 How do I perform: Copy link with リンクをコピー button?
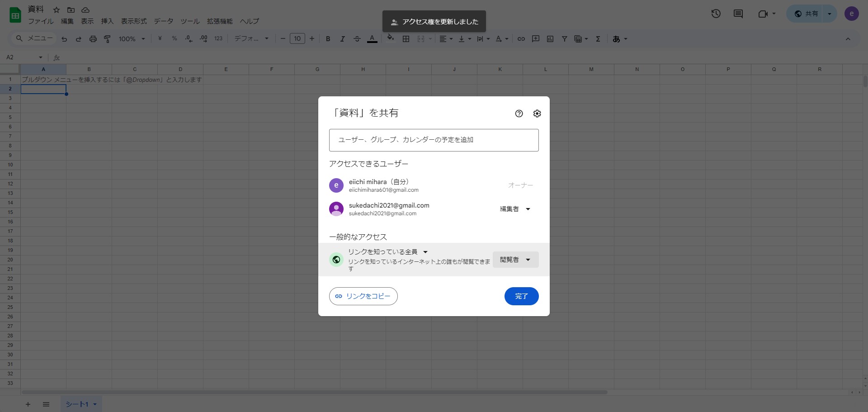tap(363, 296)
